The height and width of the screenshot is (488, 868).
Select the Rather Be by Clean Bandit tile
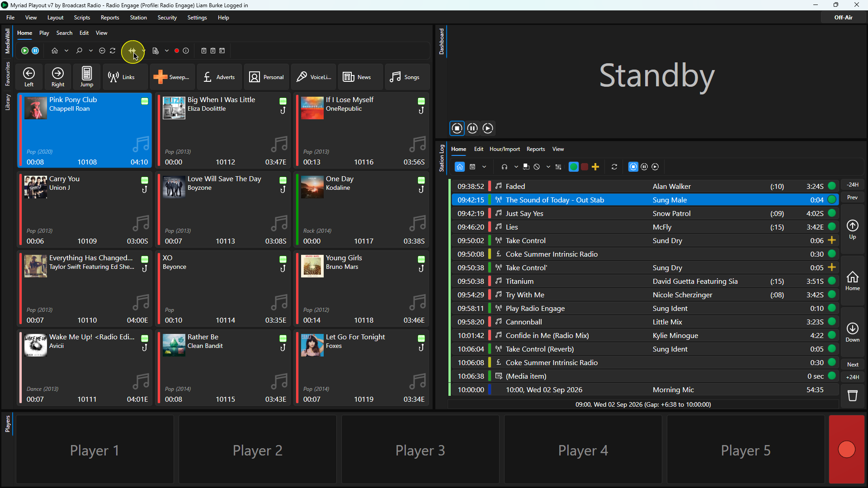223,368
